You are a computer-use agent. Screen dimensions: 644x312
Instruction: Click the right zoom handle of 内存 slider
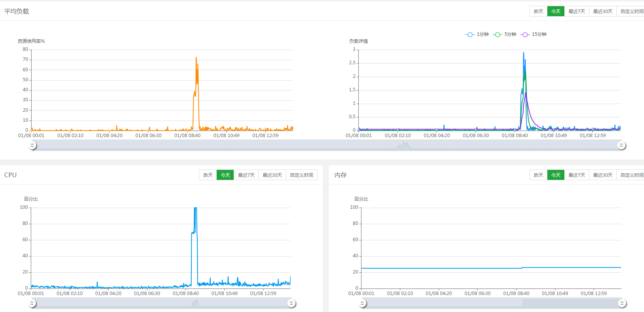tap(622, 304)
